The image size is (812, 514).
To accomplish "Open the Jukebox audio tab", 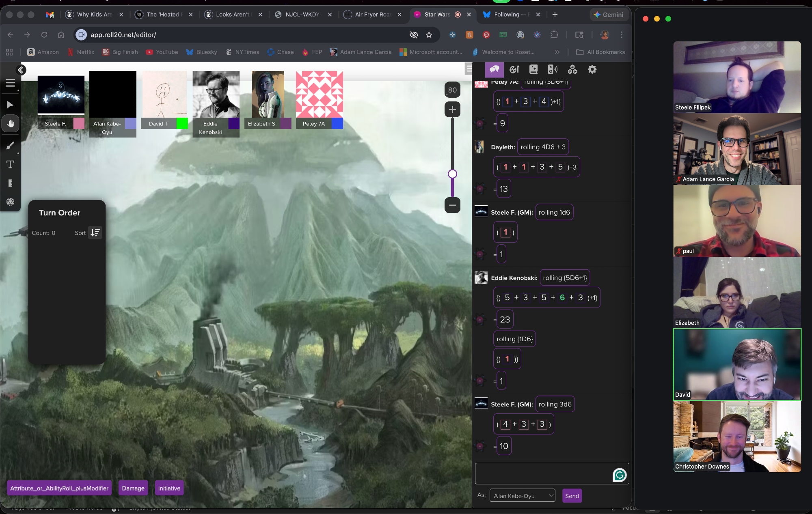I will [553, 69].
